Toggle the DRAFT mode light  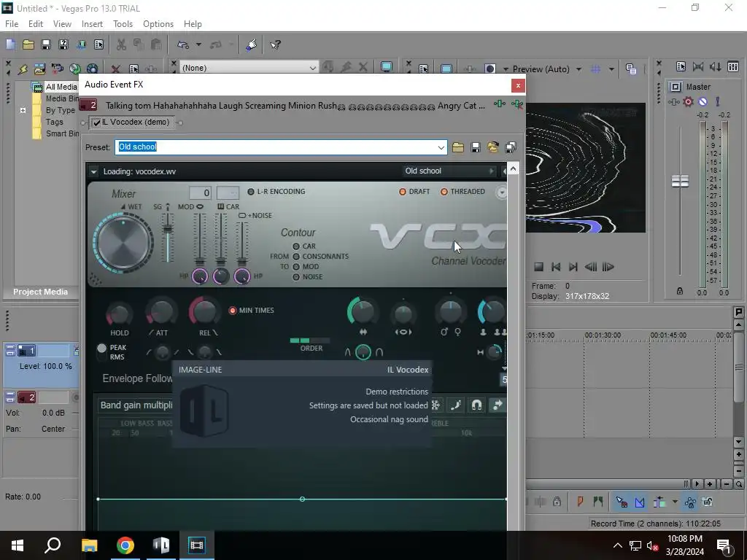click(x=403, y=192)
